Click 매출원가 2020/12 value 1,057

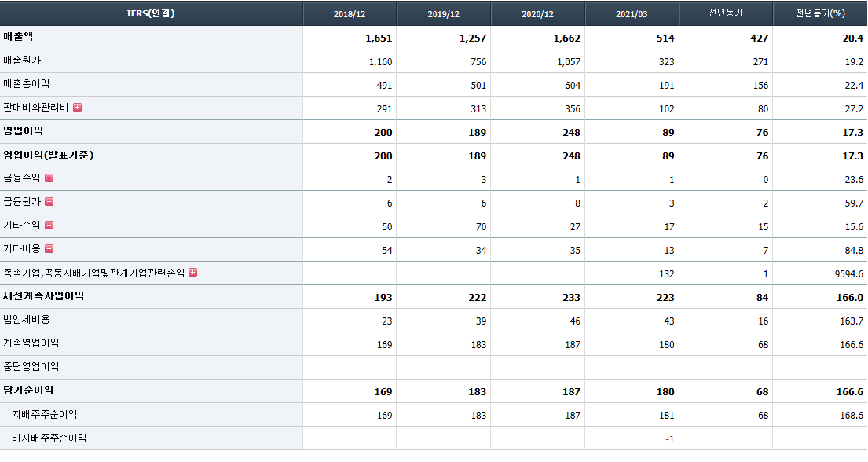coord(569,62)
